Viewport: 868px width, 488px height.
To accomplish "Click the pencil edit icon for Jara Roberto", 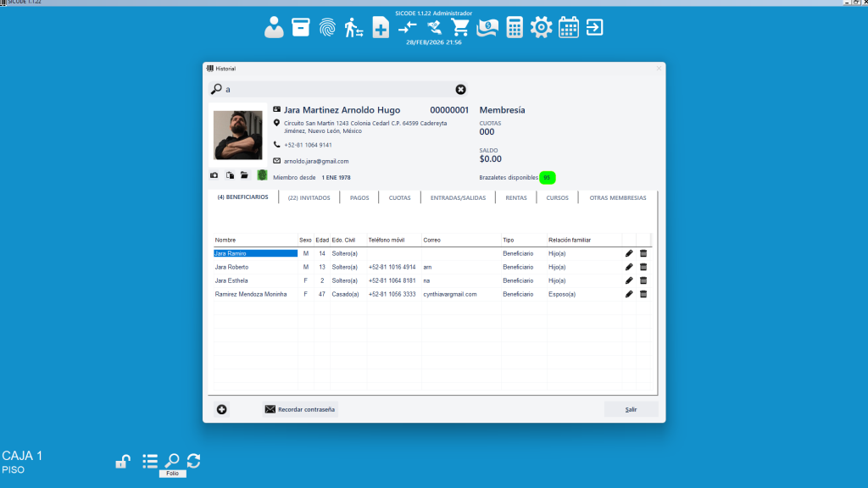I will tap(629, 267).
